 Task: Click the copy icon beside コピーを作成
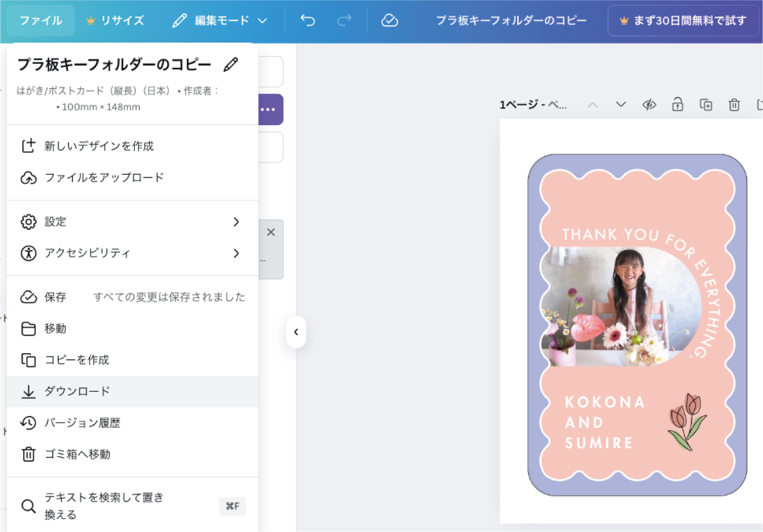[x=28, y=360]
